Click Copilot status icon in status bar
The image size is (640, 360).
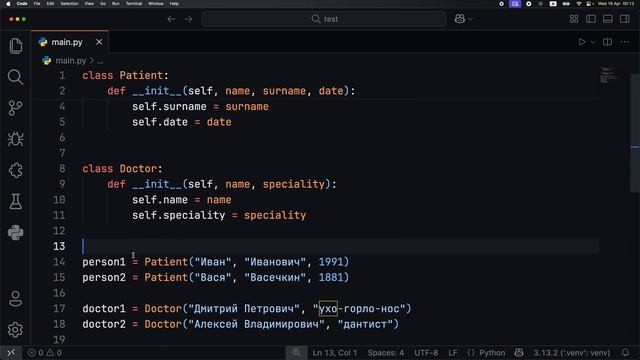click(519, 353)
